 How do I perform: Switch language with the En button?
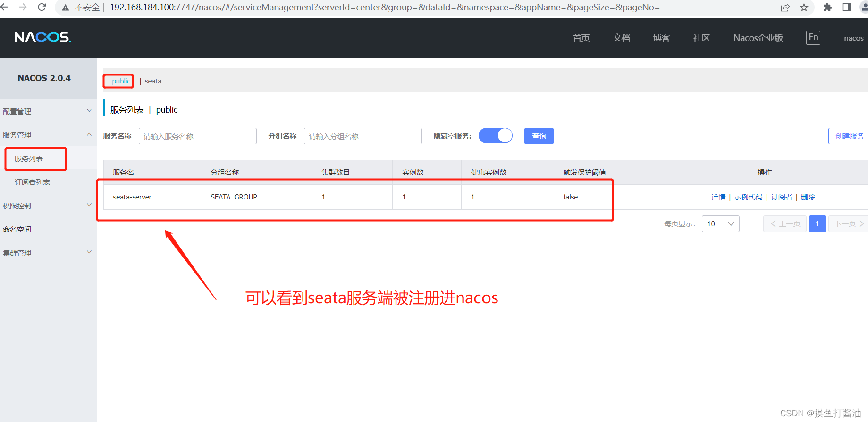[x=813, y=37]
